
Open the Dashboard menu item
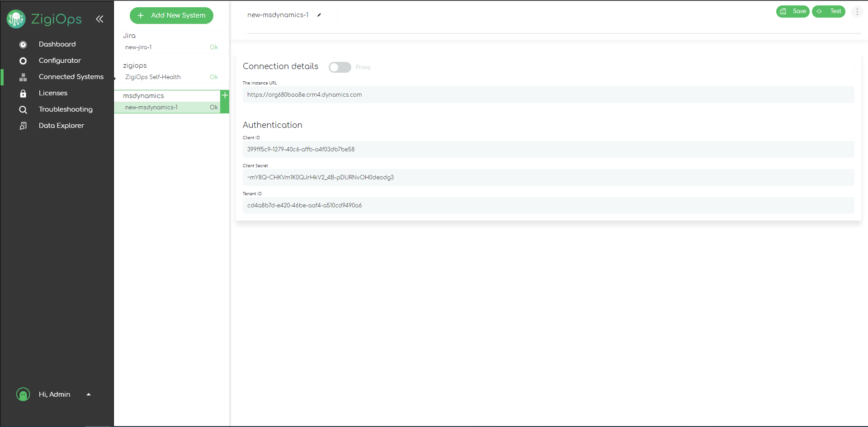tap(57, 44)
